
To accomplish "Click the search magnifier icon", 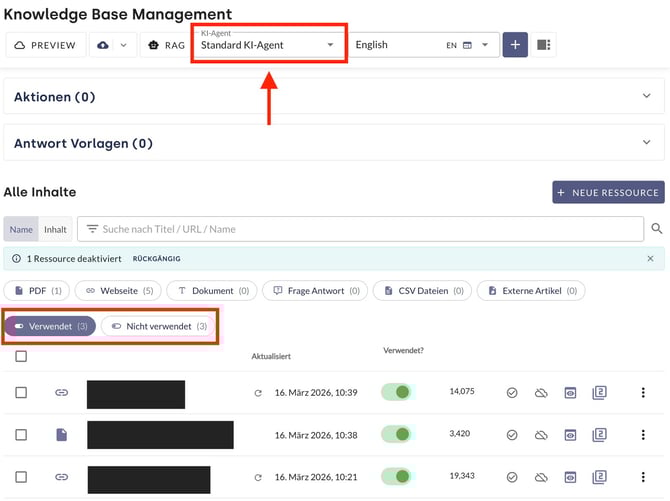I will [657, 229].
